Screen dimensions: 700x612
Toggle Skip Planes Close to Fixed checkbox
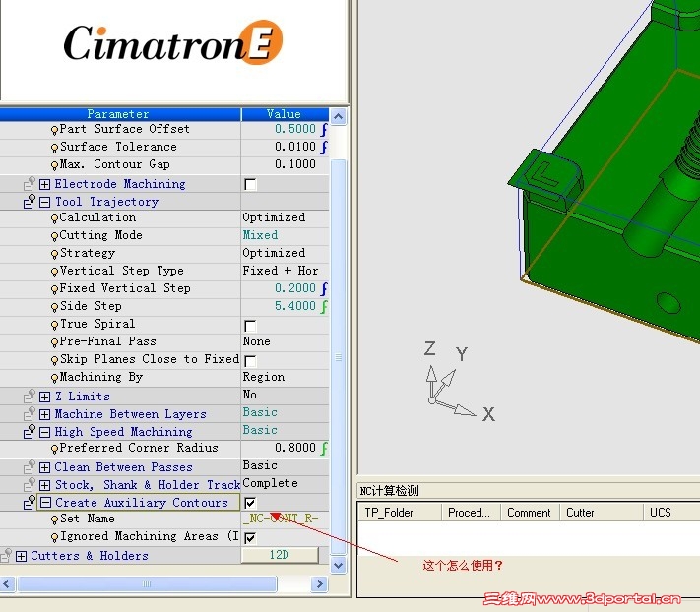(x=250, y=361)
